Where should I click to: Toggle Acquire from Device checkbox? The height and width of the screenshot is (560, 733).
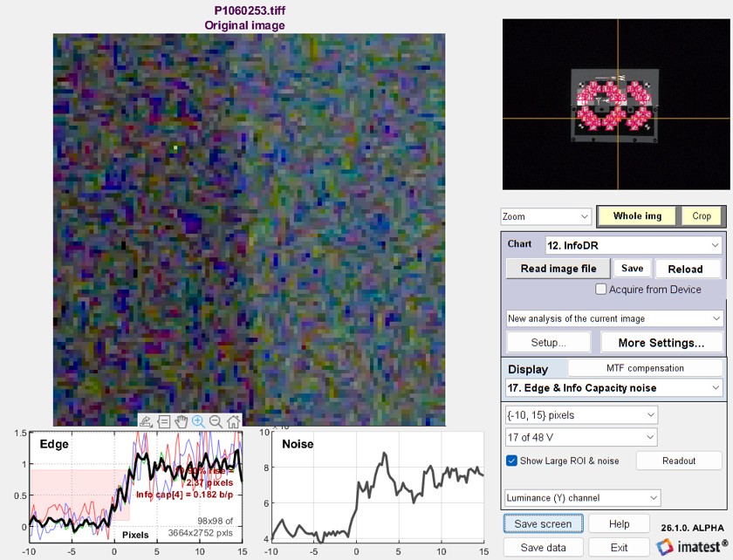(600, 290)
